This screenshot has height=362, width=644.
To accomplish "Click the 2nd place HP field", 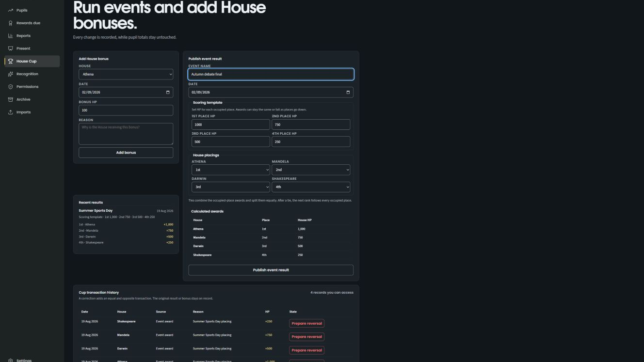I will click(311, 125).
